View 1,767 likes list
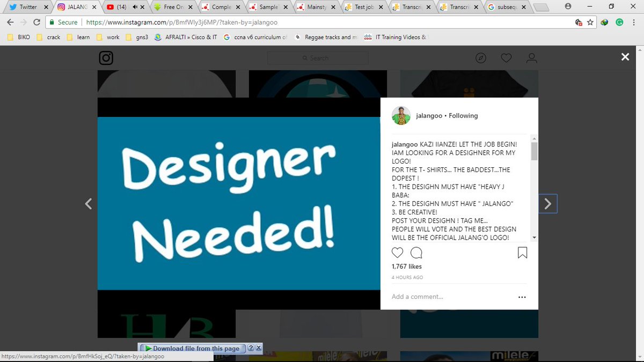 [407, 267]
